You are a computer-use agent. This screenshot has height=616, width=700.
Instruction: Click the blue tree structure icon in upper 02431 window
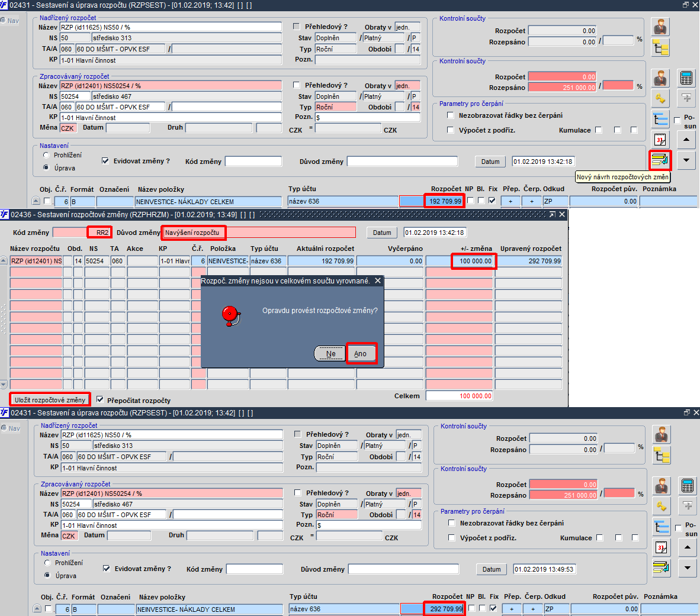point(660,119)
